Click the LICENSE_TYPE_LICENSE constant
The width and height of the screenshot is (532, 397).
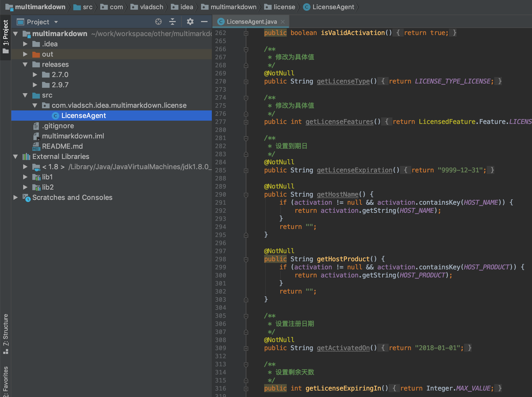point(452,81)
